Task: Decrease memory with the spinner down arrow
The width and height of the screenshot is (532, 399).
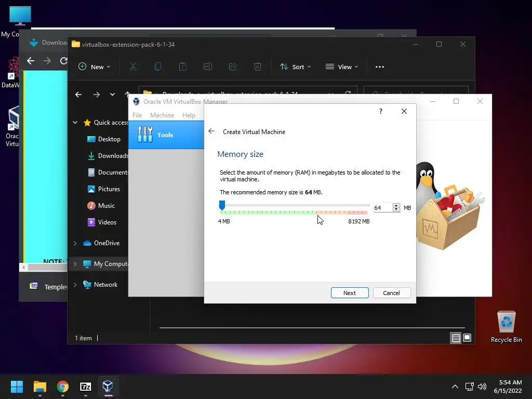Action: 396,210
